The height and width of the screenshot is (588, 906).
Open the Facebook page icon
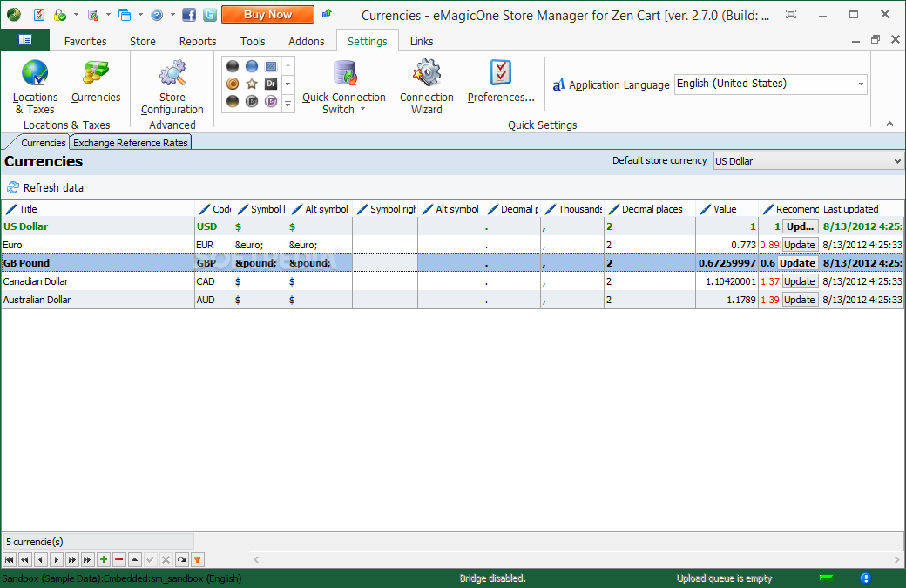click(x=189, y=15)
